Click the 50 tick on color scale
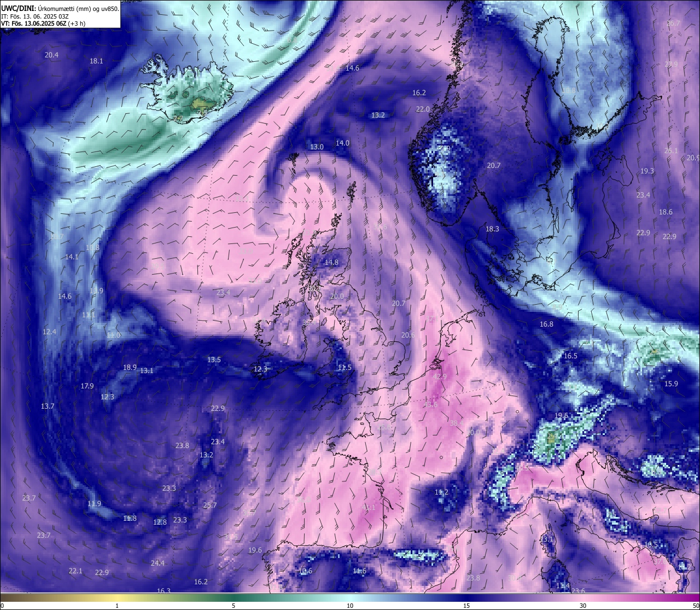This screenshot has width=700, height=610. [696, 606]
